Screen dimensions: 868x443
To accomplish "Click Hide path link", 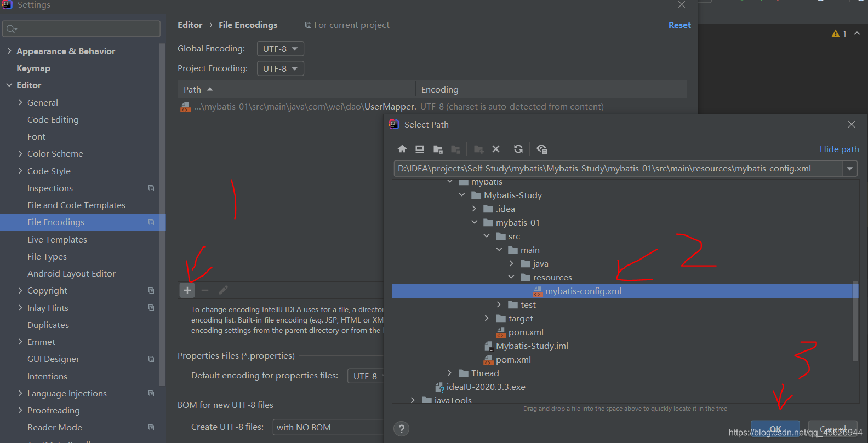I will coord(839,149).
